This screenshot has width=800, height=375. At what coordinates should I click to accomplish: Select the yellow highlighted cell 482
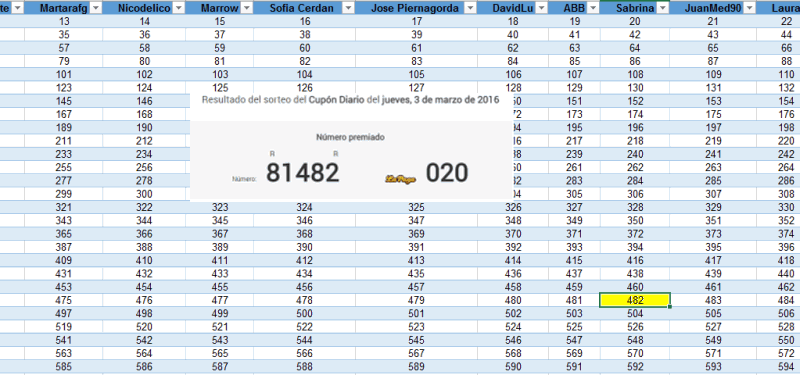coord(635,300)
